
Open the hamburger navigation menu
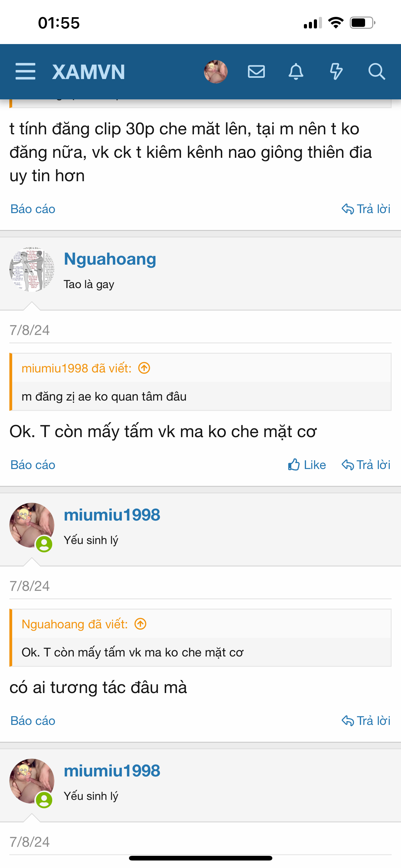tap(25, 71)
